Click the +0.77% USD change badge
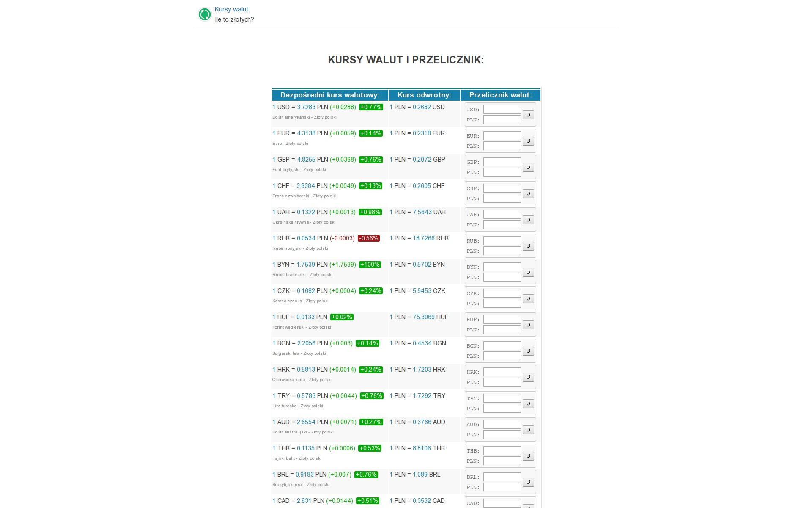 [371, 107]
